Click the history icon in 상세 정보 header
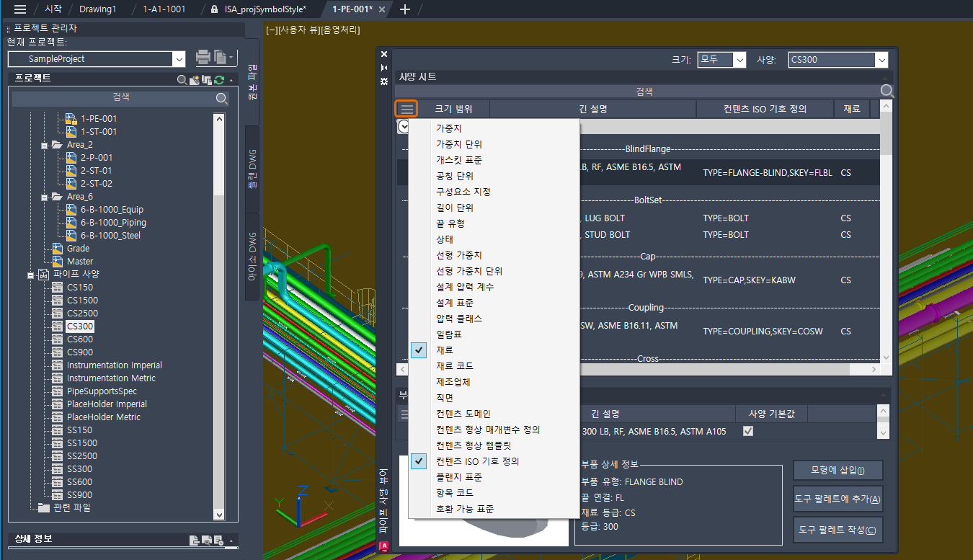The image size is (973, 560). click(218, 540)
